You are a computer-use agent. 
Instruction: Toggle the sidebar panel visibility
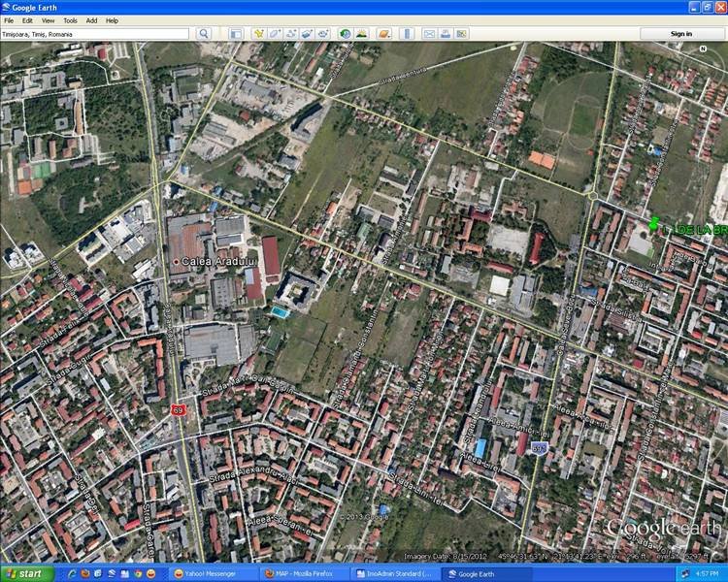pos(236,33)
